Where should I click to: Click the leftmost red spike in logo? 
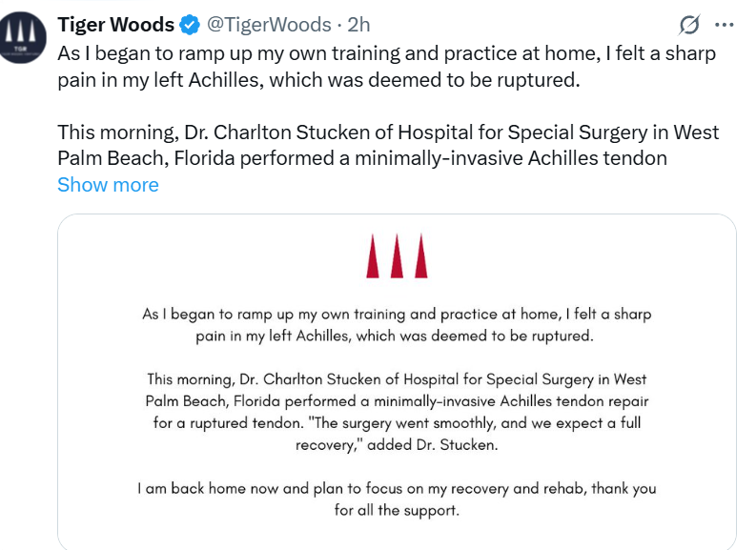[x=373, y=255]
